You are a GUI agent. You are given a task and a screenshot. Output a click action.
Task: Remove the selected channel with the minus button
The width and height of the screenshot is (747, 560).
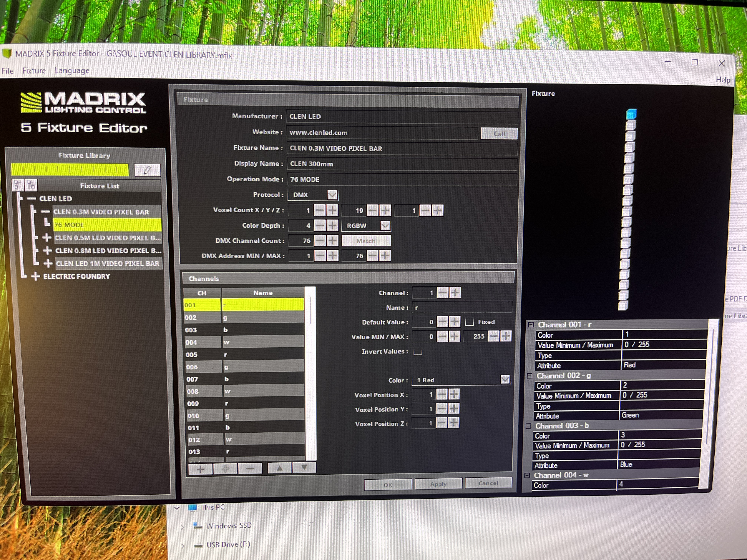tap(250, 469)
